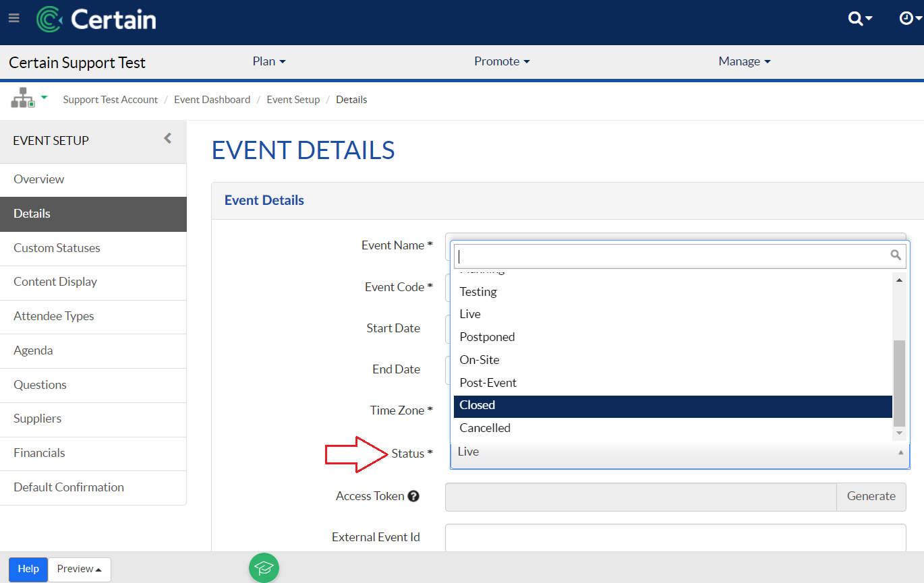Click the dropdown list scrollbar thumb
This screenshot has width=924, height=583.
pyautogui.click(x=899, y=383)
